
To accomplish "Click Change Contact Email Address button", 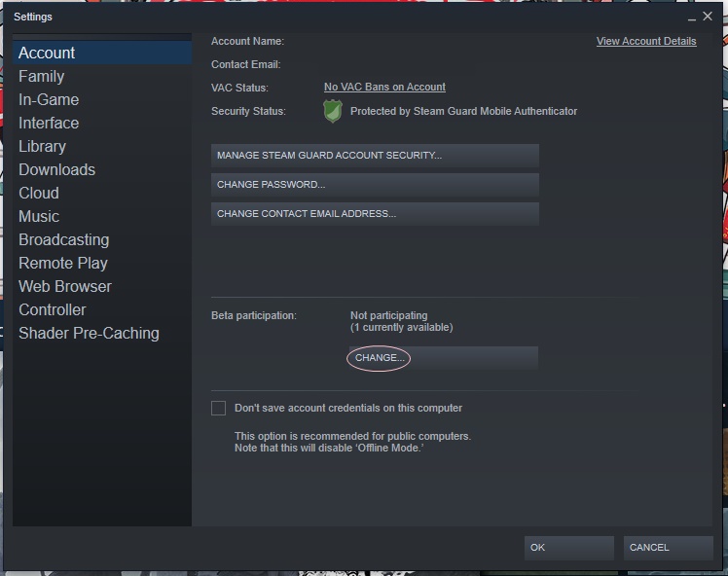I will 375,214.
